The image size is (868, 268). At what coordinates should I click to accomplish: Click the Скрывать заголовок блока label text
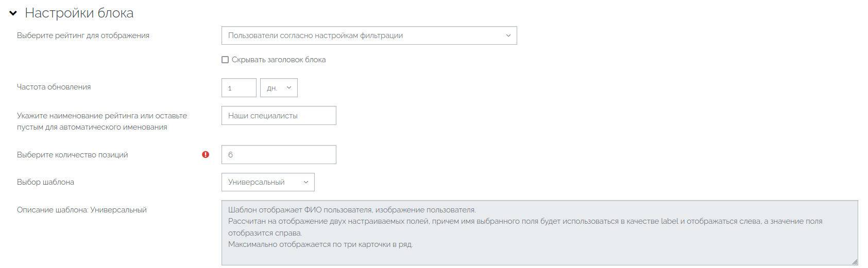279,60
